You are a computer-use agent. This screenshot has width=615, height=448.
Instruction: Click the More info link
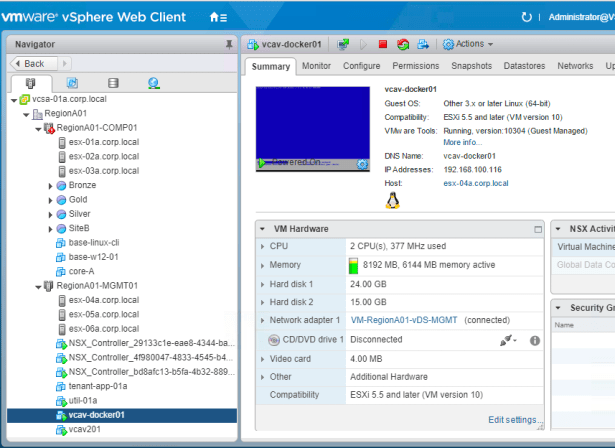[463, 142]
